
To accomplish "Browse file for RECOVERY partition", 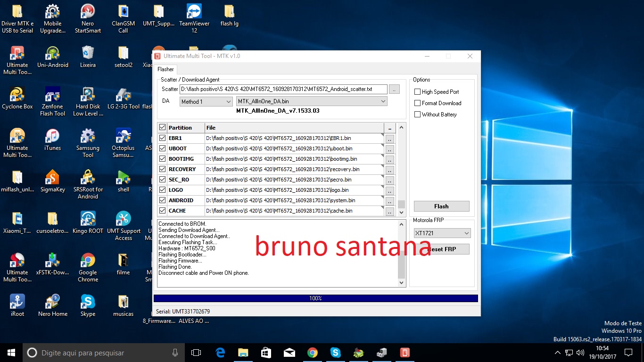I will (389, 170).
